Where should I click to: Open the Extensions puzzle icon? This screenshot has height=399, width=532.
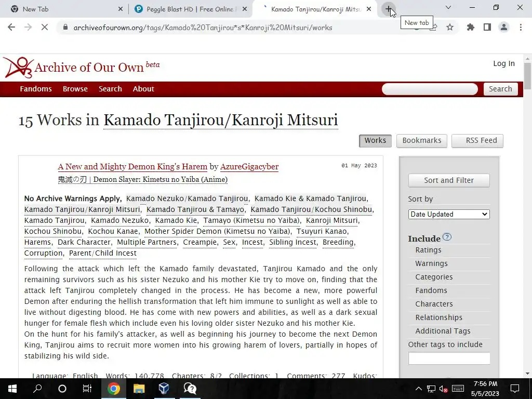pyautogui.click(x=471, y=27)
